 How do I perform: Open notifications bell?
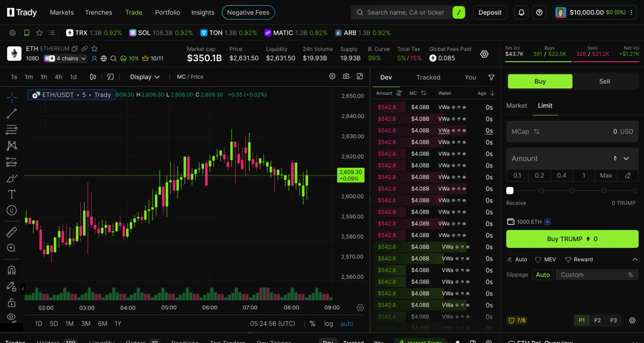[x=521, y=12]
